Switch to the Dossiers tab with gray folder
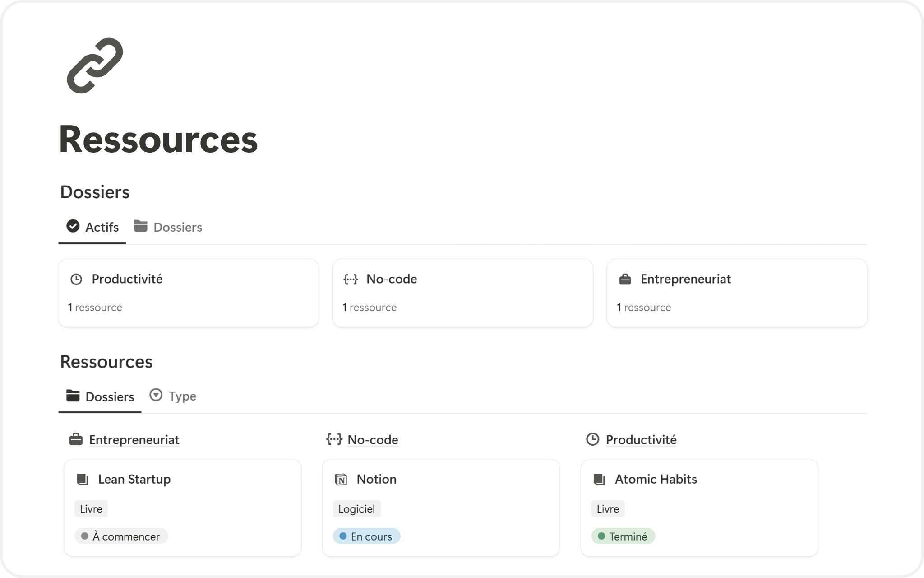This screenshot has height=578, width=924. [x=168, y=227]
